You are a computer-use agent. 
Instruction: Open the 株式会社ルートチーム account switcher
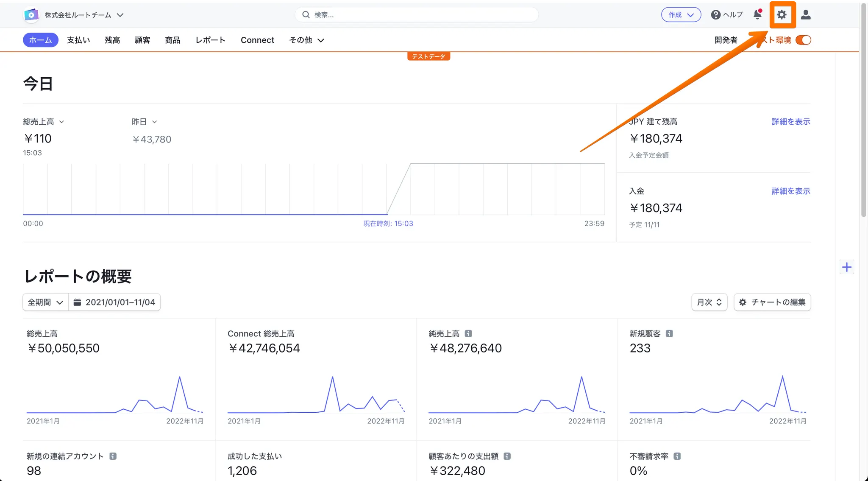click(84, 15)
